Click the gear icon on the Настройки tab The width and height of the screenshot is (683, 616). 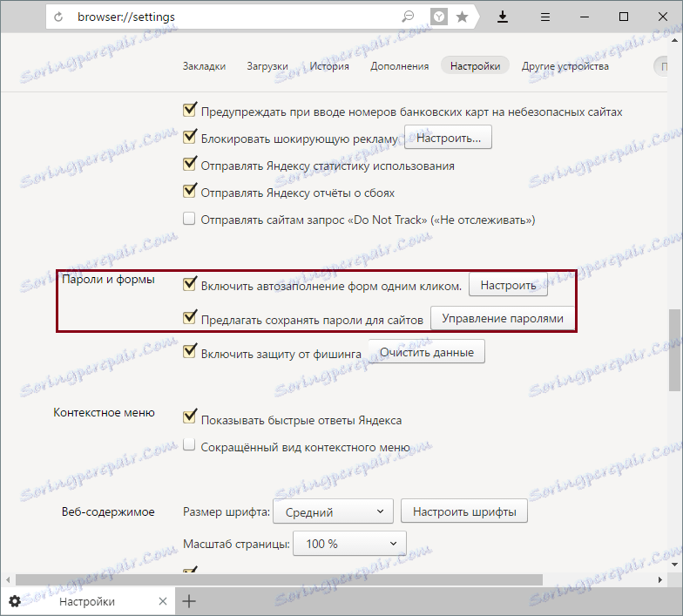(x=14, y=601)
